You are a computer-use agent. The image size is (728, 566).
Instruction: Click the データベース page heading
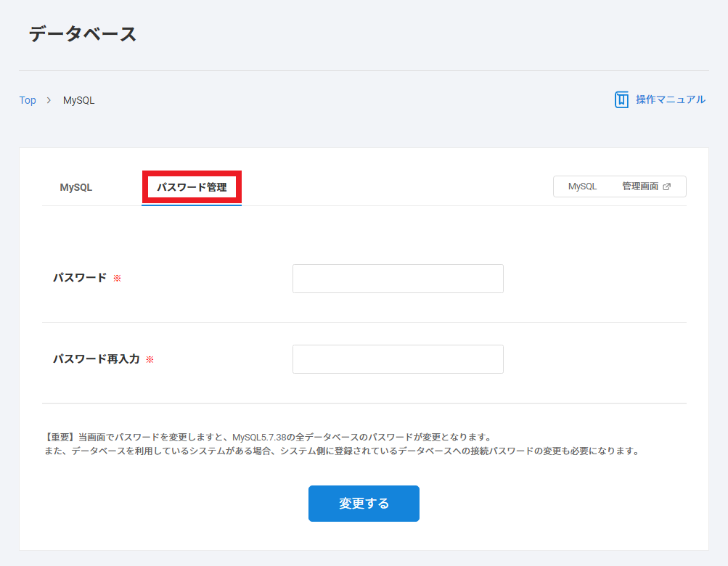[83, 34]
